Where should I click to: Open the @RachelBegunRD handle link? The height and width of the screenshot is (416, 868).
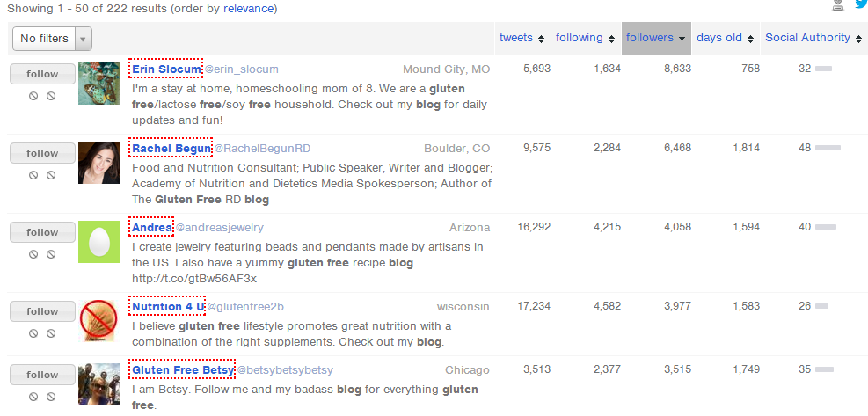point(262,148)
